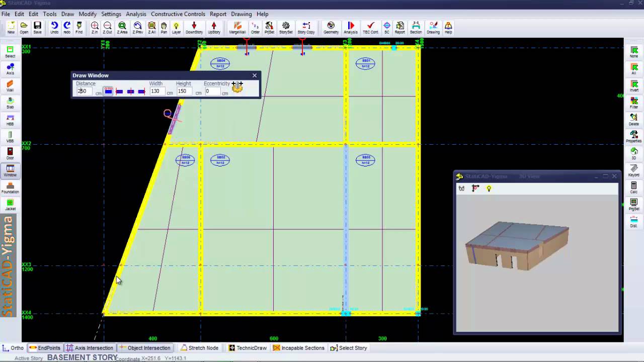Screen dimensions: 644x362
Task: Close the Draw Window dialog
Action: (x=255, y=75)
